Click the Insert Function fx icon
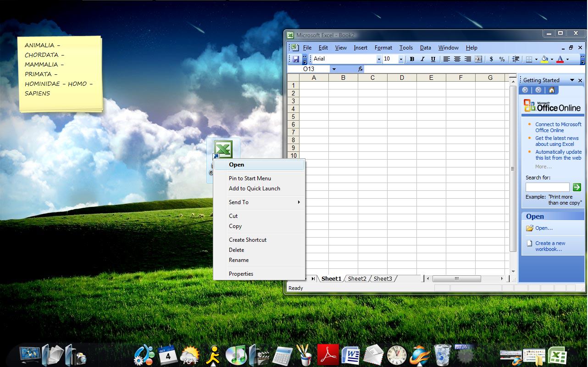588x367 pixels. click(361, 69)
